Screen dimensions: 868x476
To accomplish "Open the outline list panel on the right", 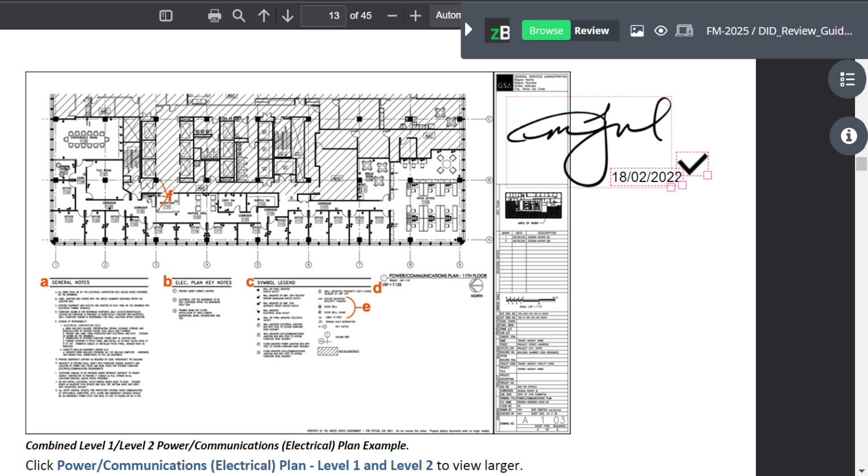I will [847, 79].
